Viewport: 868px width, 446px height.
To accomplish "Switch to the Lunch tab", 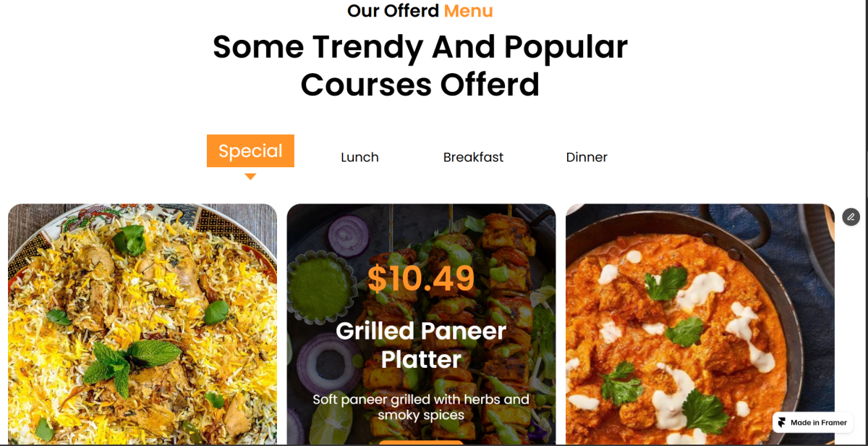I will [x=359, y=157].
